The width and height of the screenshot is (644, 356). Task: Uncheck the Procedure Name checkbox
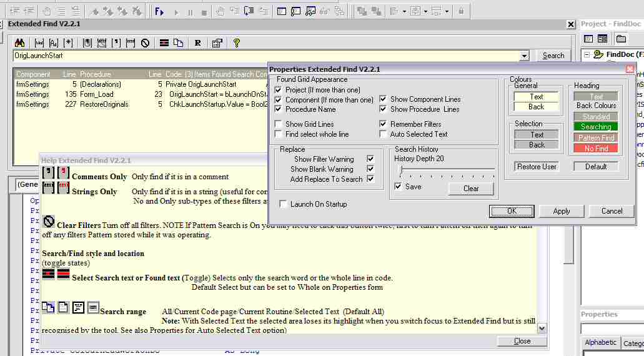point(279,109)
